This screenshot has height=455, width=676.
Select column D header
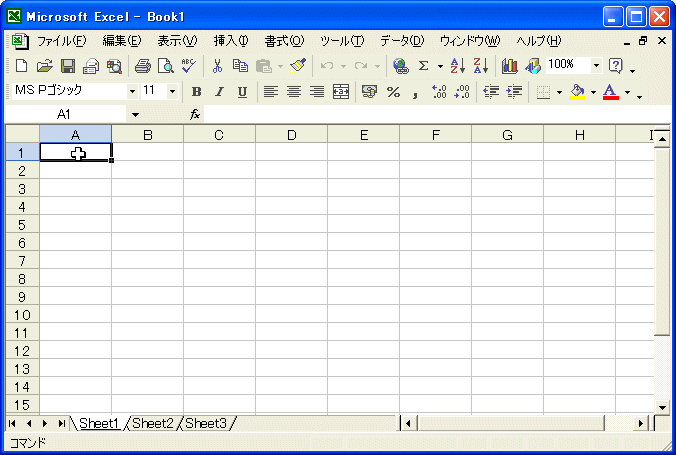pos(291,135)
